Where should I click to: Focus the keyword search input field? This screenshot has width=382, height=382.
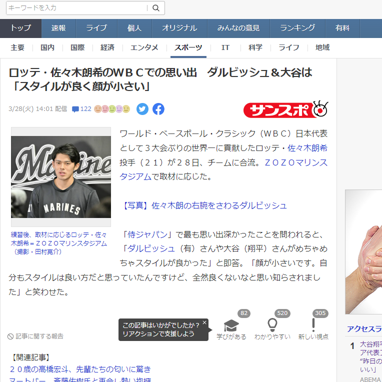[77, 8]
